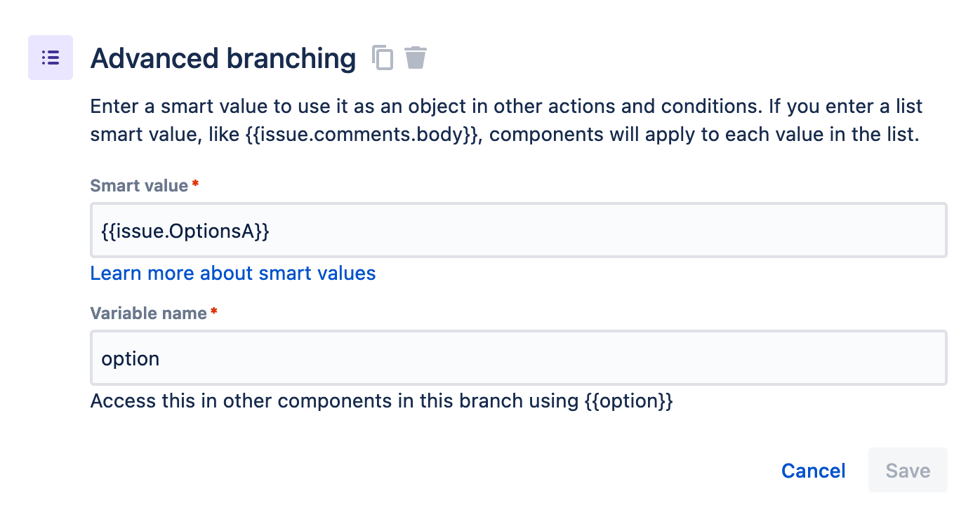The image size is (980, 512).
Task: Click the {{option}} text in helper hint
Action: pyautogui.click(x=628, y=401)
